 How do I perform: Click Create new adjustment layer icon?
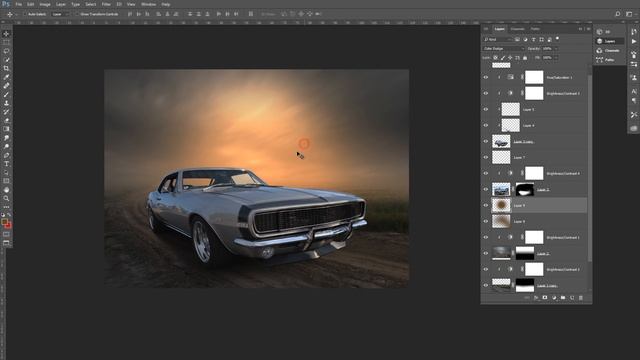[554, 298]
